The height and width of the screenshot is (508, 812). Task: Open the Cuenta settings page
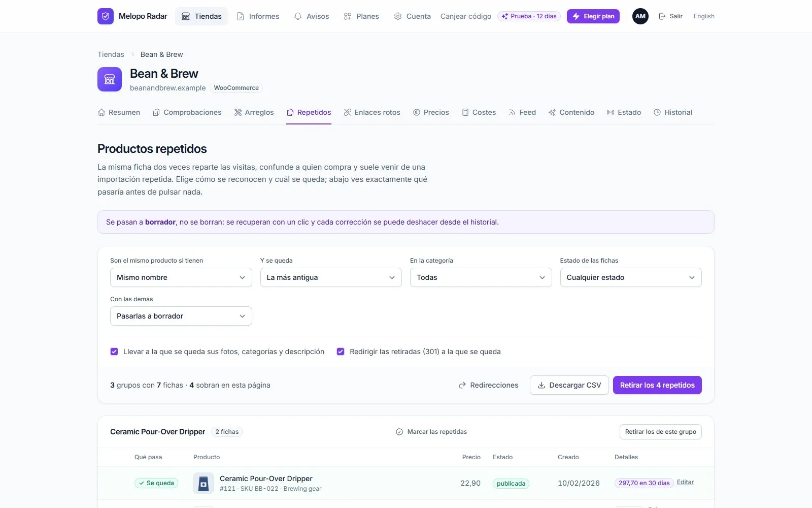click(412, 16)
